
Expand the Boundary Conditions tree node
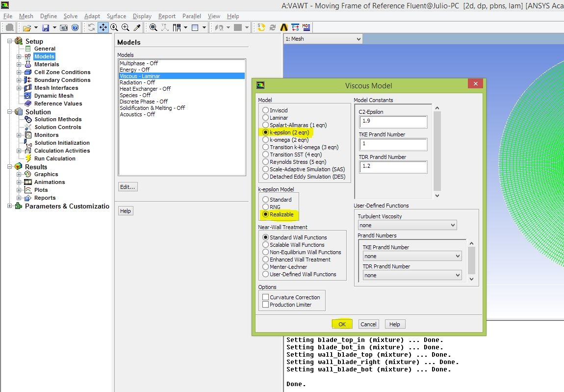(x=19, y=80)
